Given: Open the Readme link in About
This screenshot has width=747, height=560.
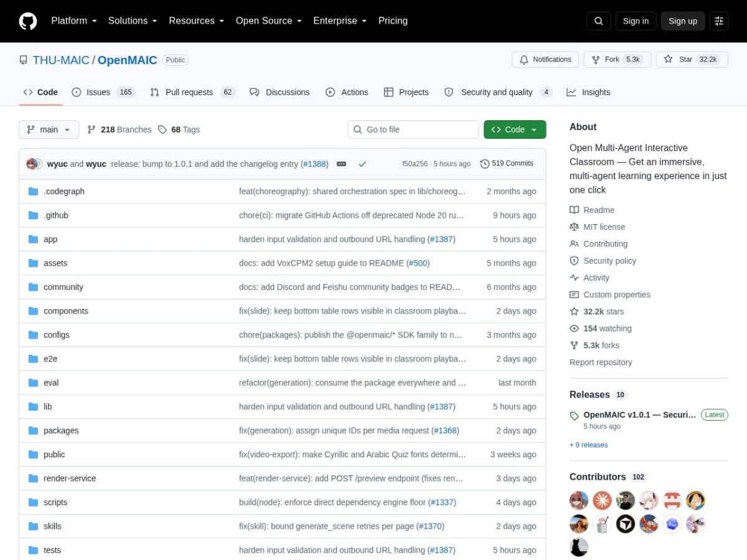Looking at the screenshot, I should point(592,210).
